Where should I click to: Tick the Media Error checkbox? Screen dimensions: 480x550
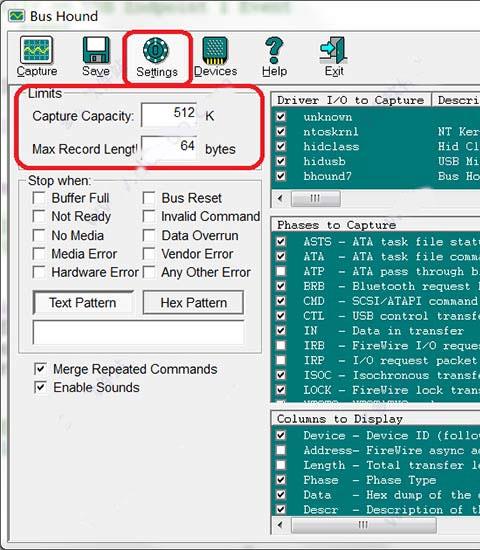click(39, 254)
